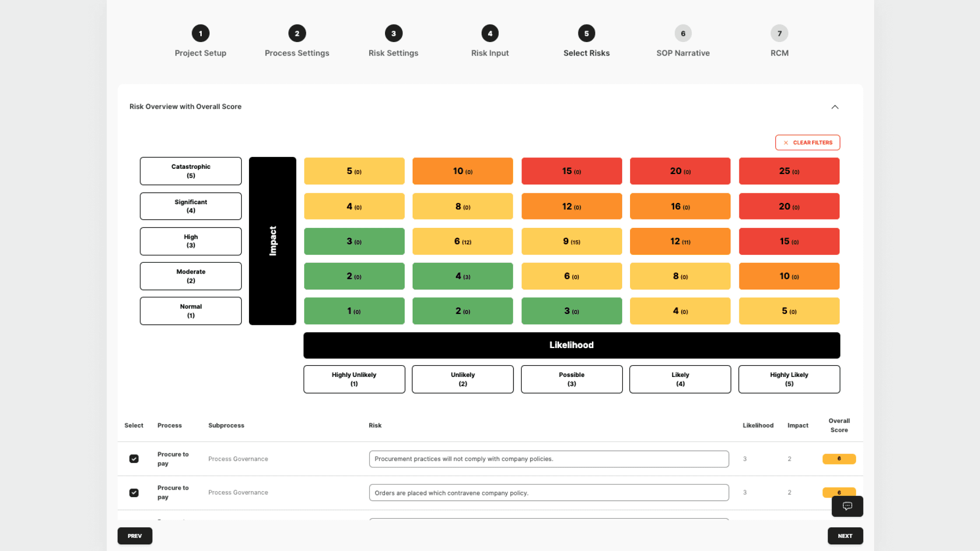Viewport: 980px width, 551px height.
Task: Edit the 'Orders are placed which contravene' risk field
Action: pyautogui.click(x=549, y=493)
